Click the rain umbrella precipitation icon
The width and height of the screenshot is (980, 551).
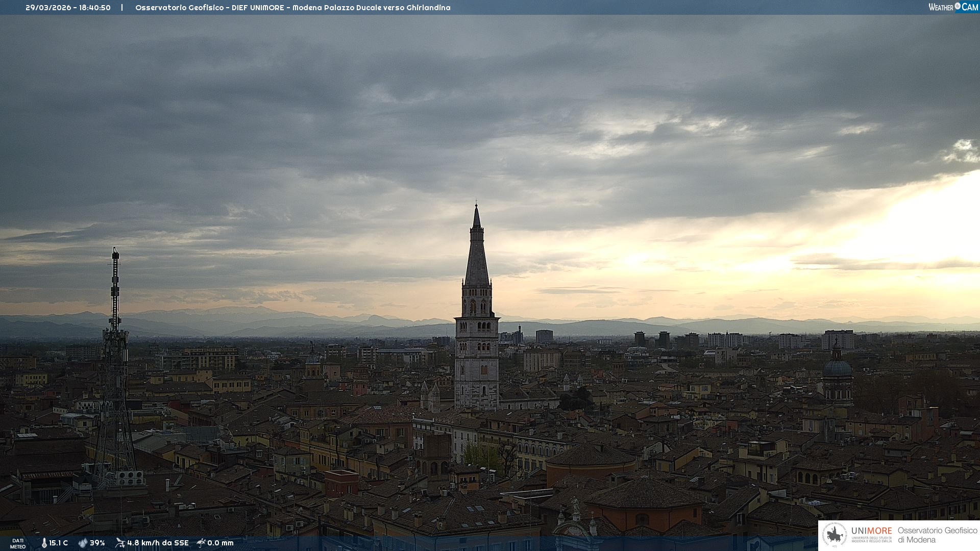click(x=201, y=543)
